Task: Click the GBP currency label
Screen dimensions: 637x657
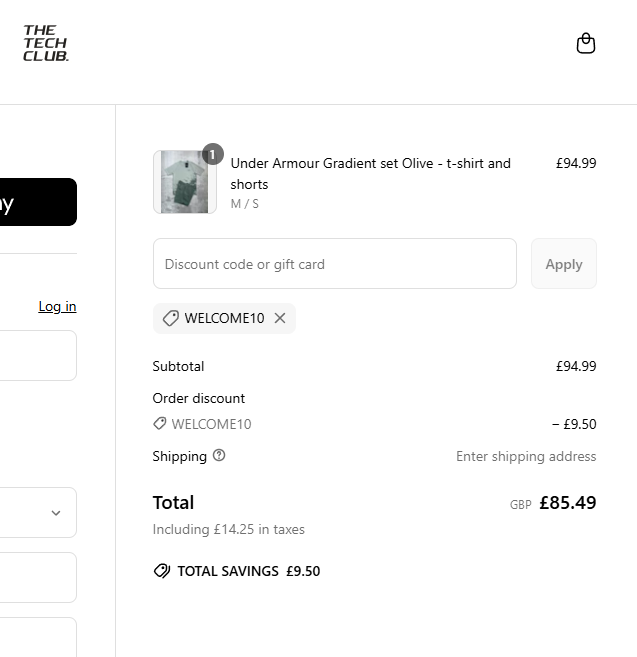Action: (520, 505)
